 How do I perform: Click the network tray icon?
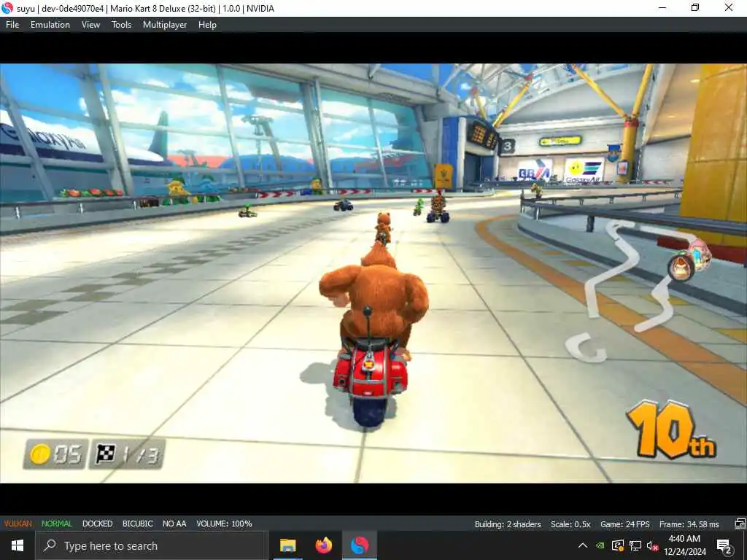[x=635, y=545]
